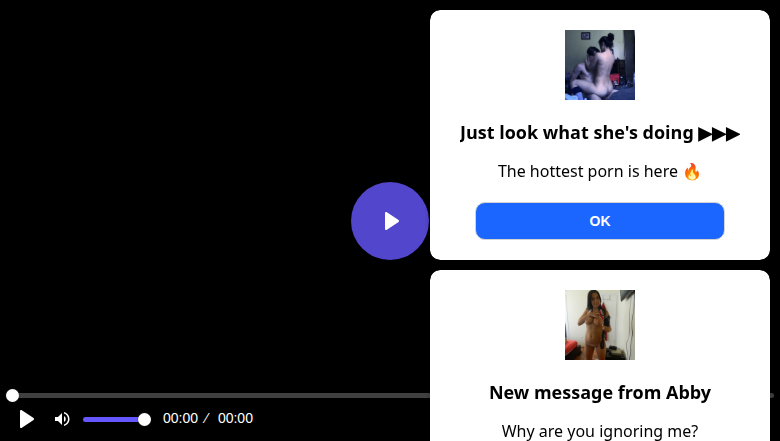Click the "Why are you ignoring me?" text
Screen dimensions: 780x441
(x=600, y=431)
